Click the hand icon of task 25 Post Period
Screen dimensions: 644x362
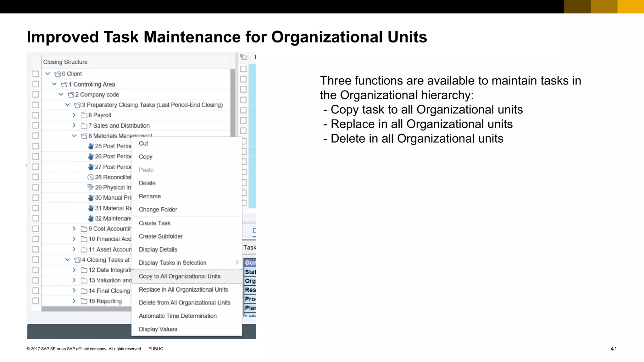(91, 146)
